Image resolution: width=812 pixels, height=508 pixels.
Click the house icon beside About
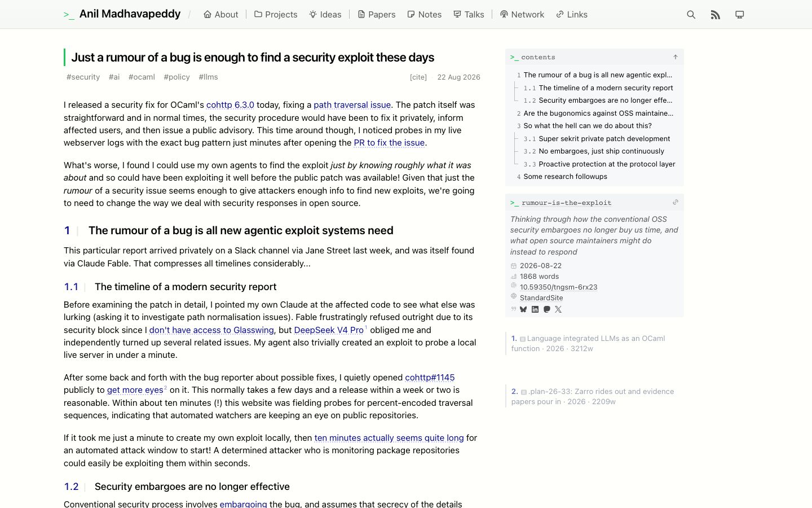coord(208,14)
